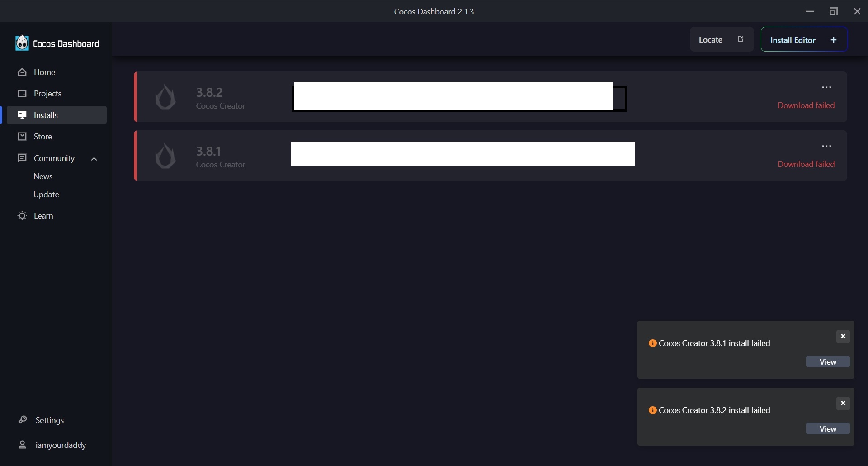868x466 pixels.
Task: Collapse the Community chevron arrow
Action: pyautogui.click(x=94, y=159)
